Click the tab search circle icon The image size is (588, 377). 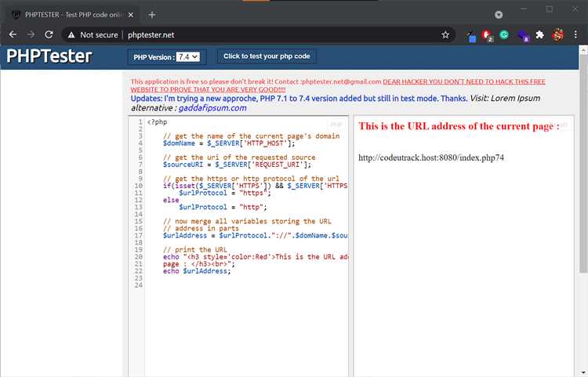(499, 15)
